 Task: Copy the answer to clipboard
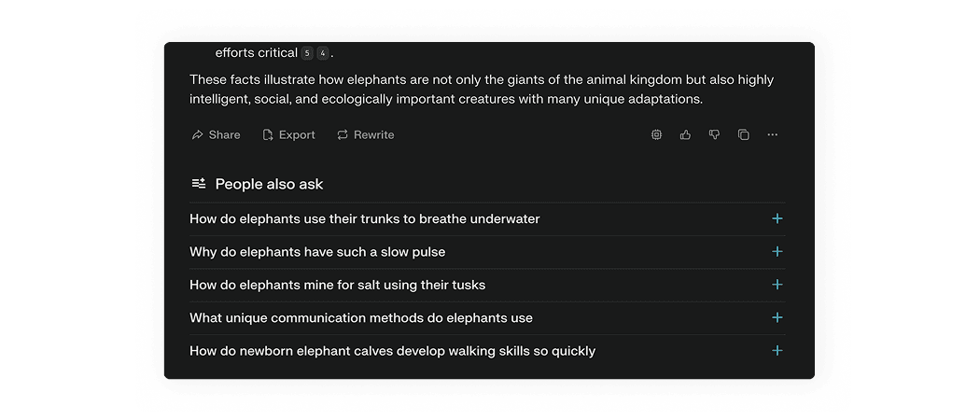coord(744,134)
